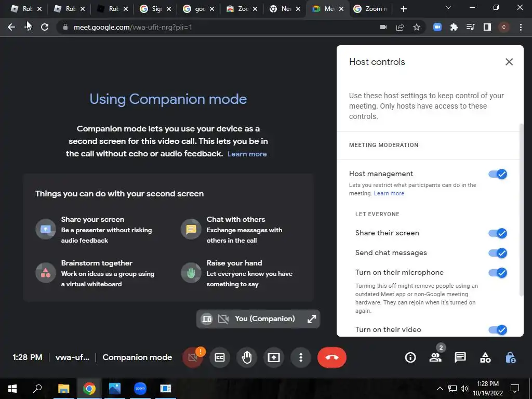
Task: Click the Brainstorm together feature icon
Action: pyautogui.click(x=46, y=273)
